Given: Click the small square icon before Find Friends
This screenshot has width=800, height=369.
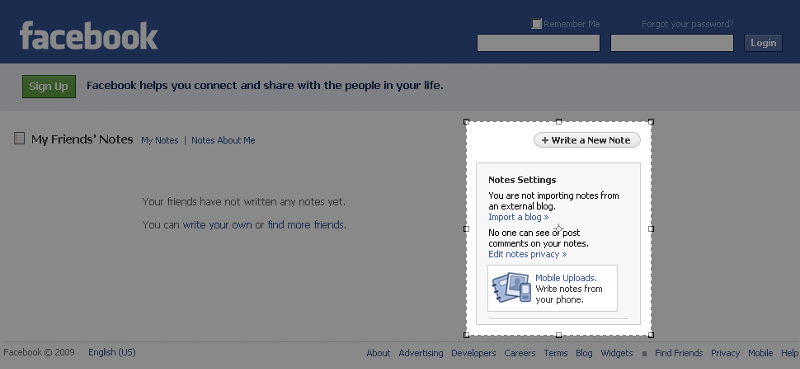Looking at the screenshot, I should point(644,353).
